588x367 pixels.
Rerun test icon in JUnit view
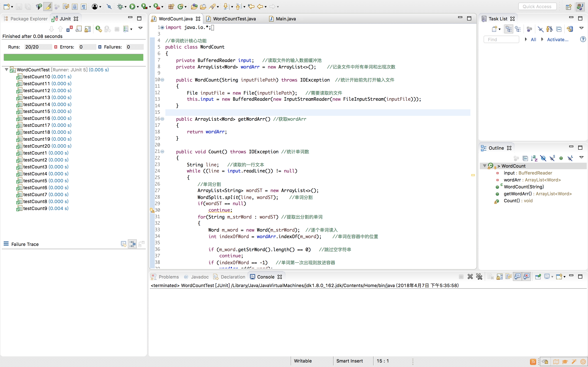[x=98, y=29]
